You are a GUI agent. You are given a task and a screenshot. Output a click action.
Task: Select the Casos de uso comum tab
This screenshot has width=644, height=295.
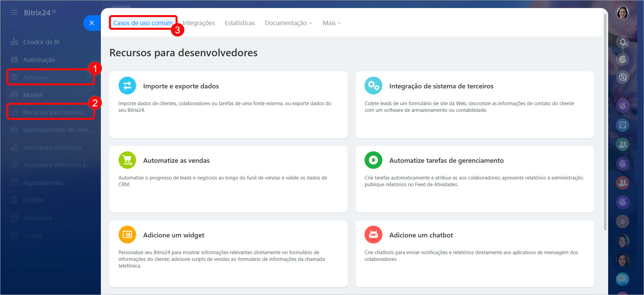coord(143,23)
